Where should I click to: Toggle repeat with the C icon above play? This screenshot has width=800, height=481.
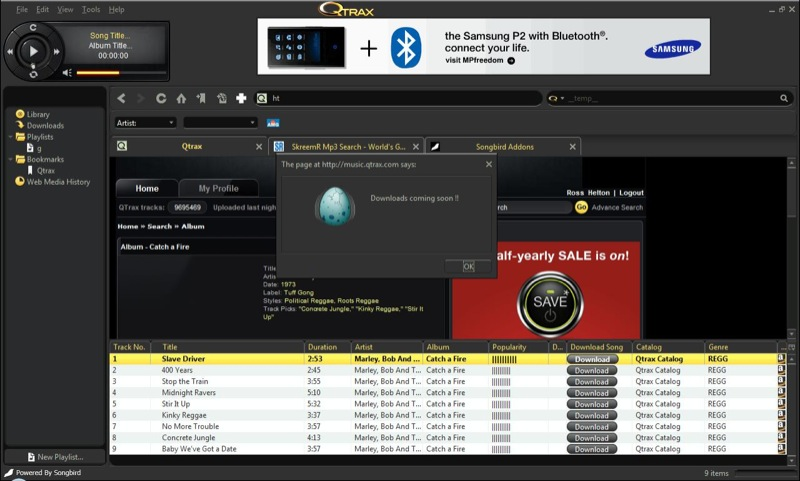tap(33, 28)
